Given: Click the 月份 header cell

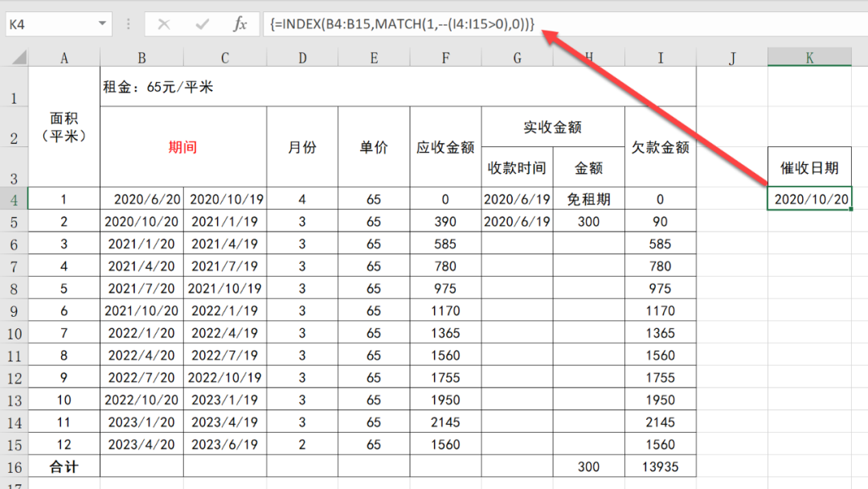Looking at the screenshot, I should click(x=302, y=146).
